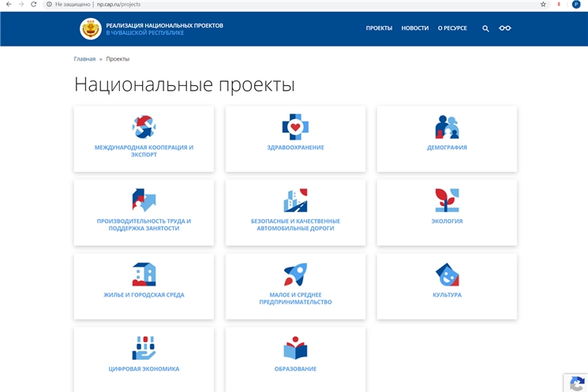Click the browser forward arrow
This screenshot has width=588, height=392.
pyautogui.click(x=21, y=5)
